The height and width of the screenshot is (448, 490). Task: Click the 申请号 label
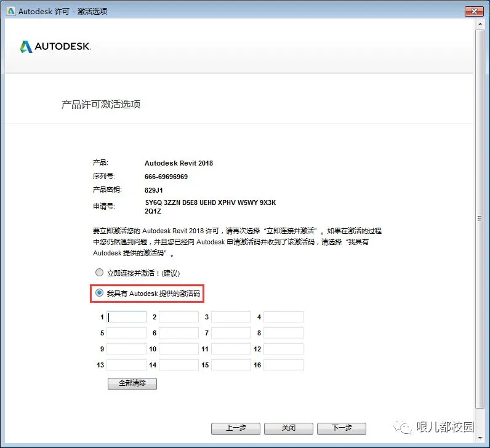coord(104,206)
